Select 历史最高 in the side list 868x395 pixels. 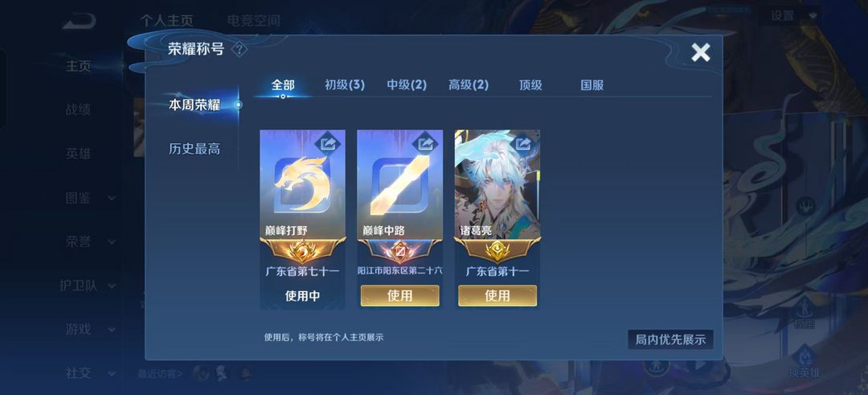pyautogui.click(x=194, y=149)
